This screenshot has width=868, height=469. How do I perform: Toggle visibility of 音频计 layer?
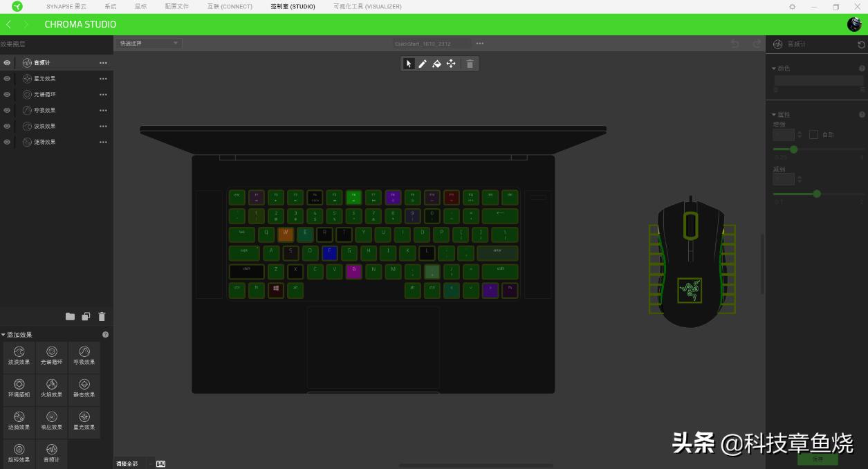(x=7, y=62)
